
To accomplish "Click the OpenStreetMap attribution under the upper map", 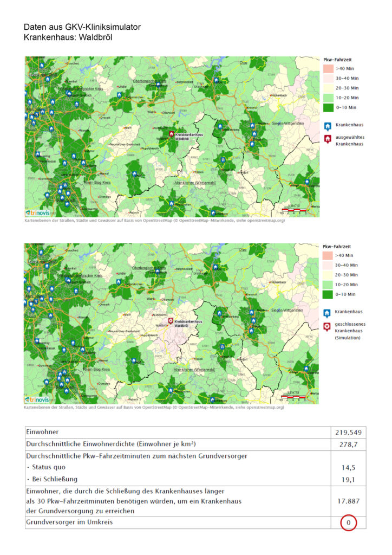I will pyautogui.click(x=154, y=221).
